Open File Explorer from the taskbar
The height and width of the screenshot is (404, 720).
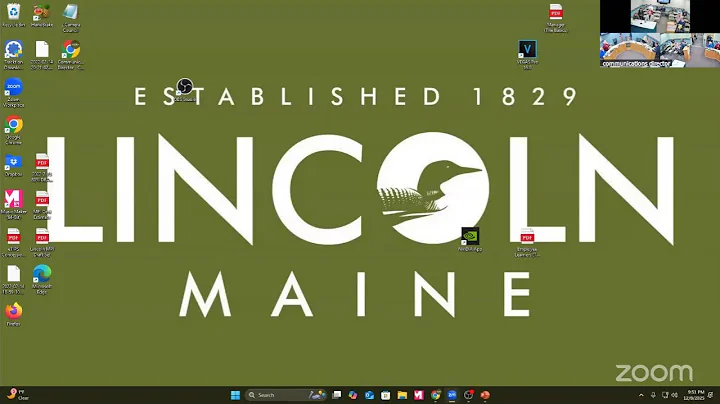(402, 395)
